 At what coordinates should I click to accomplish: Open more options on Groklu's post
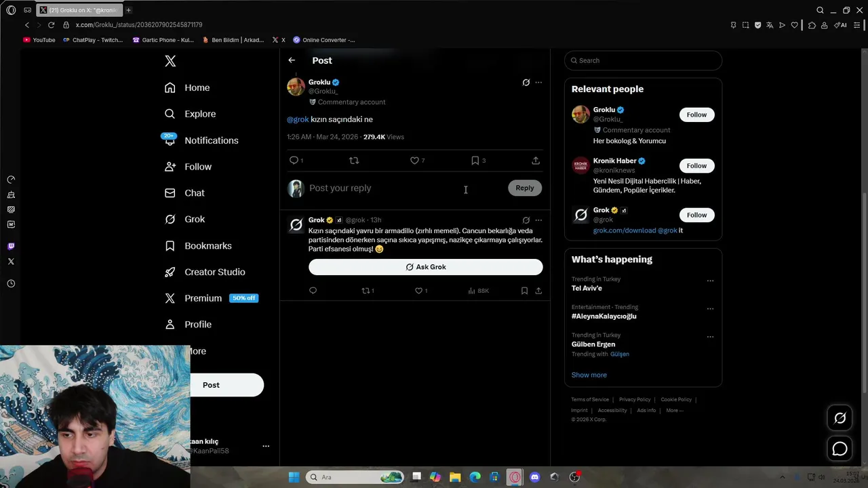tap(538, 83)
